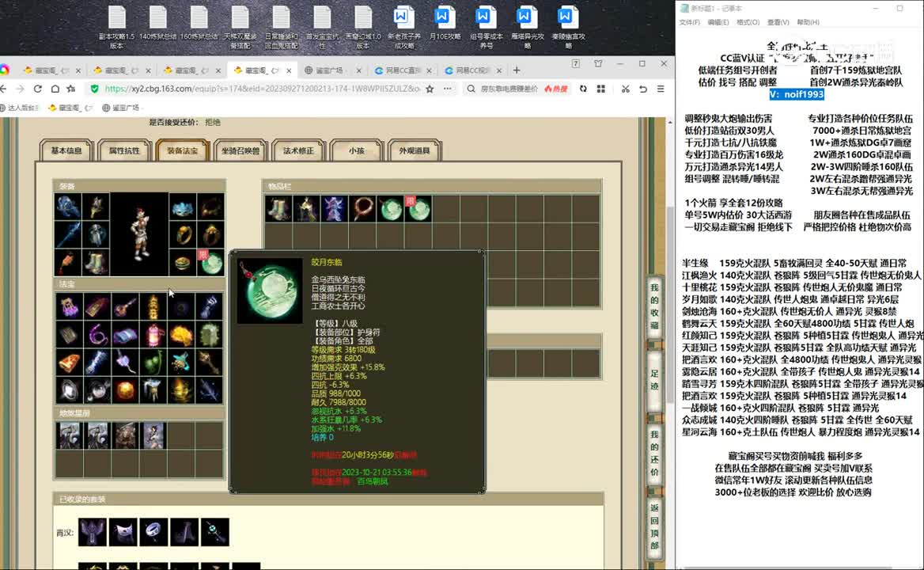Open the 鉴宝广场 bookmark in bookmarks bar
924x570 pixels.
[x=121, y=108]
